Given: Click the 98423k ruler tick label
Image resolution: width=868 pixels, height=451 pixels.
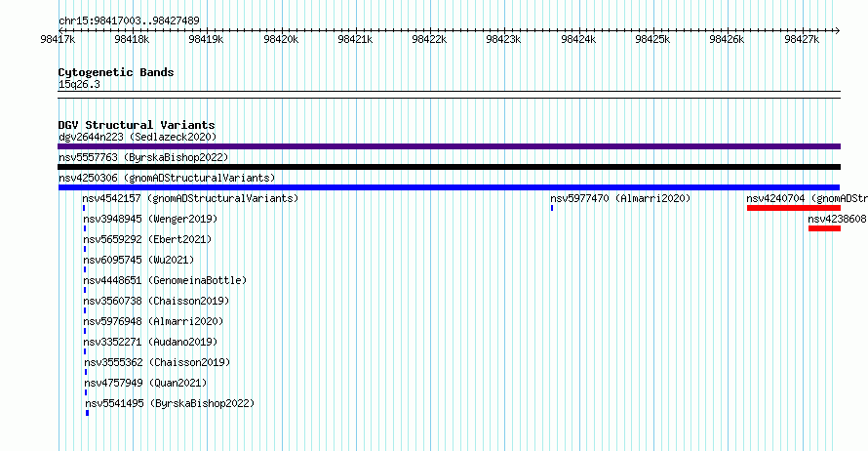Looking at the screenshot, I should pos(503,39).
